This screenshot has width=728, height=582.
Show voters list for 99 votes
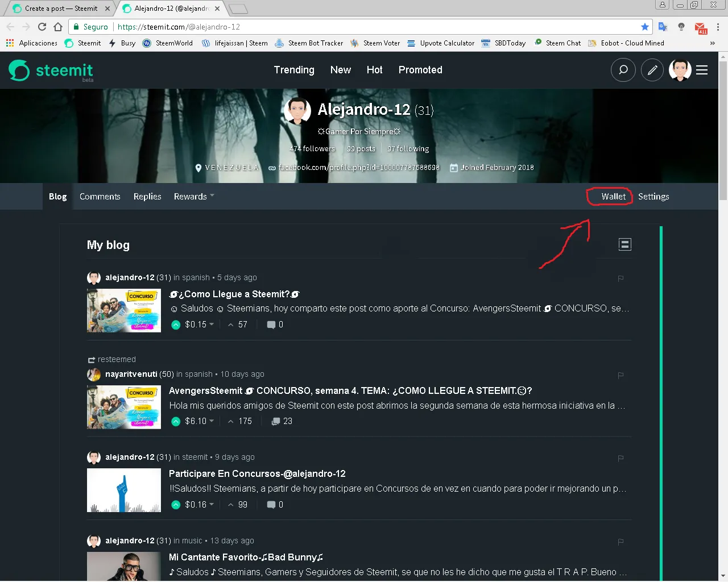pos(242,505)
